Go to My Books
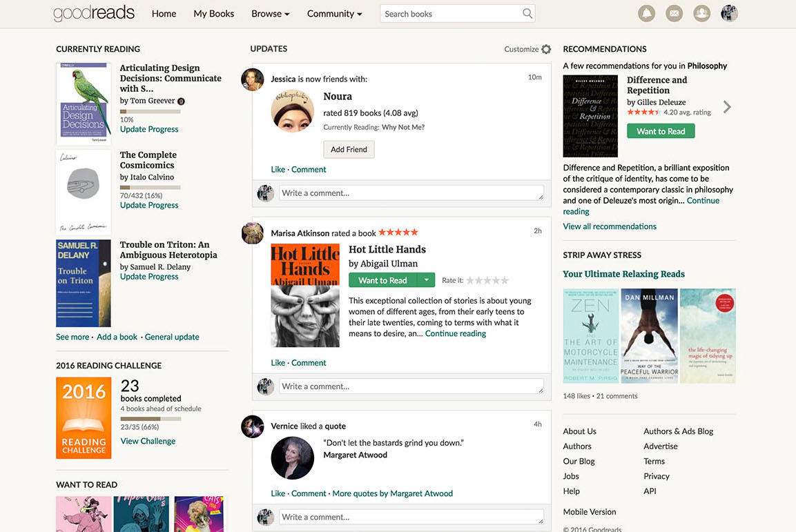Viewport: 796px width, 532px height. pyautogui.click(x=213, y=13)
